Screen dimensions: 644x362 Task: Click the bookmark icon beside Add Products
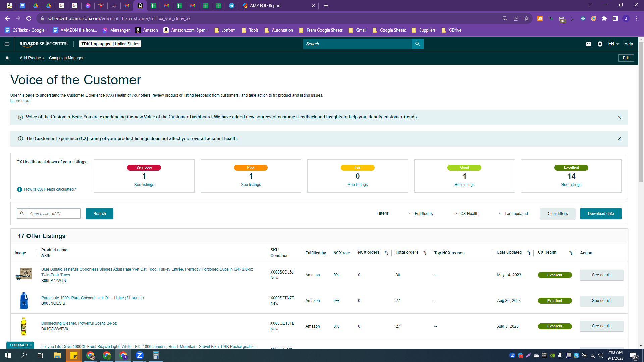tap(7, 58)
